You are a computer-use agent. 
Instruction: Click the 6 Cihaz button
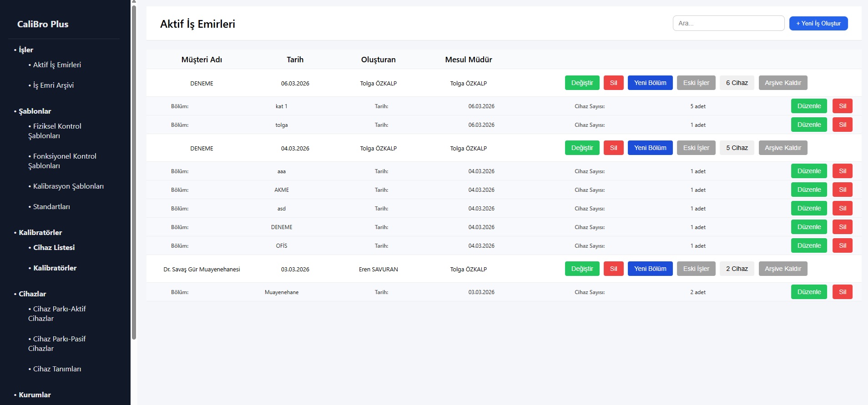coord(737,83)
